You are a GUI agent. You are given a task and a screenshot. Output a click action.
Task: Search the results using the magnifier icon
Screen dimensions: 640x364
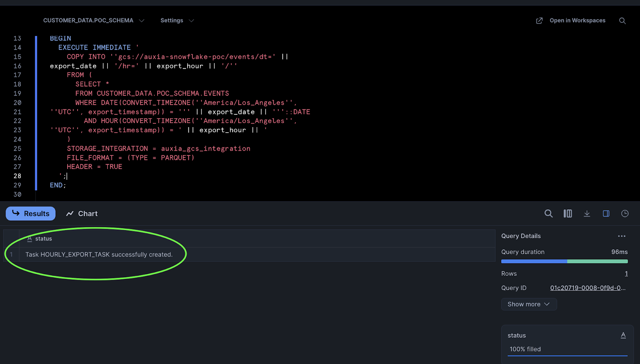548,214
